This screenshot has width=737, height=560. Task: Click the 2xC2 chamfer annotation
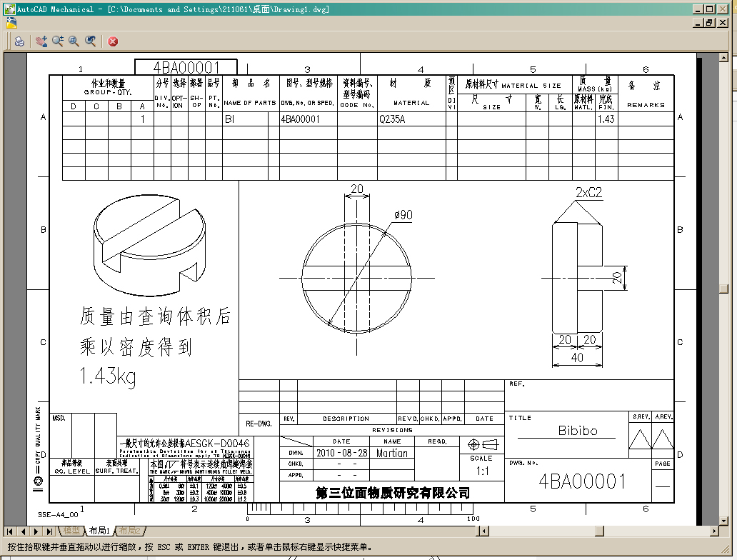[589, 192]
